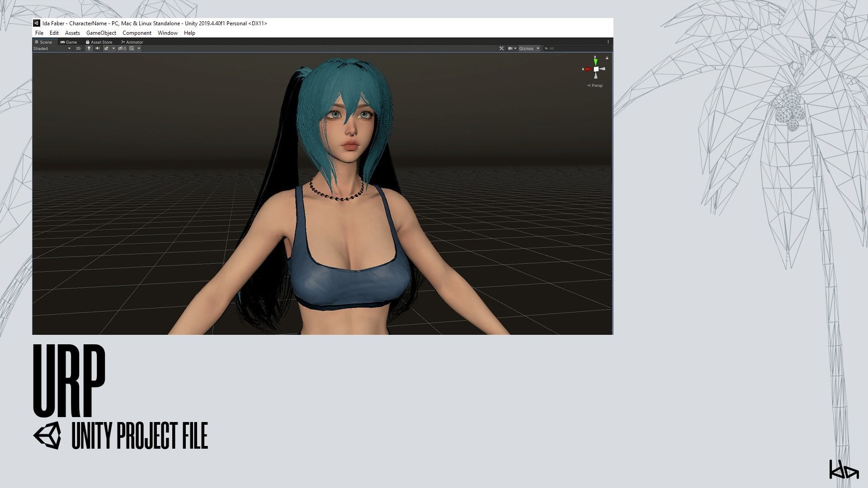Toggle 2D view mode
868x488 pixels.
click(78, 48)
